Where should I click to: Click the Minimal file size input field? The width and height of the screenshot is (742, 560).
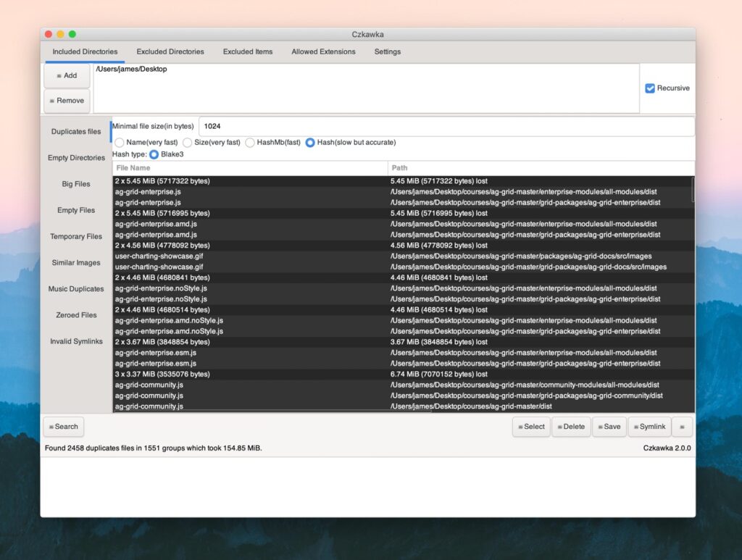tap(446, 126)
